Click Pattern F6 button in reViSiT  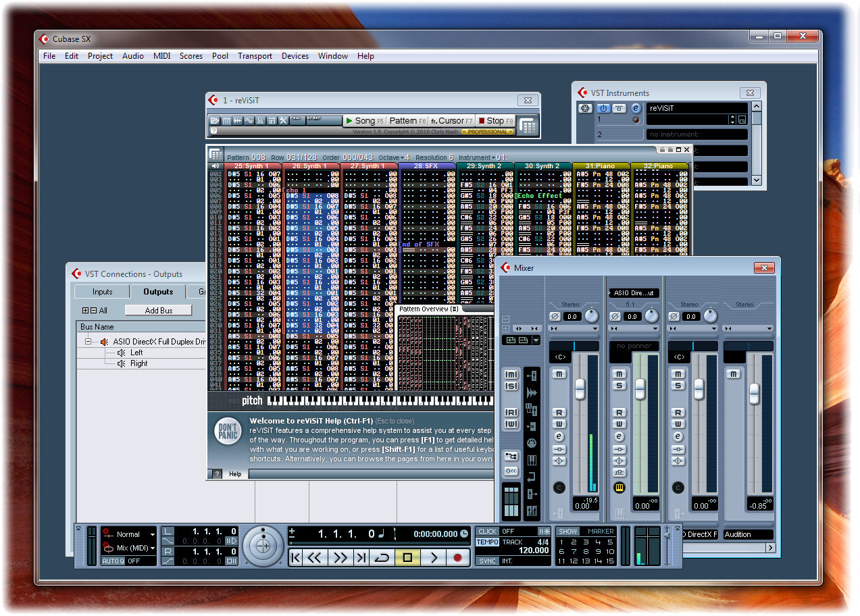(x=407, y=121)
